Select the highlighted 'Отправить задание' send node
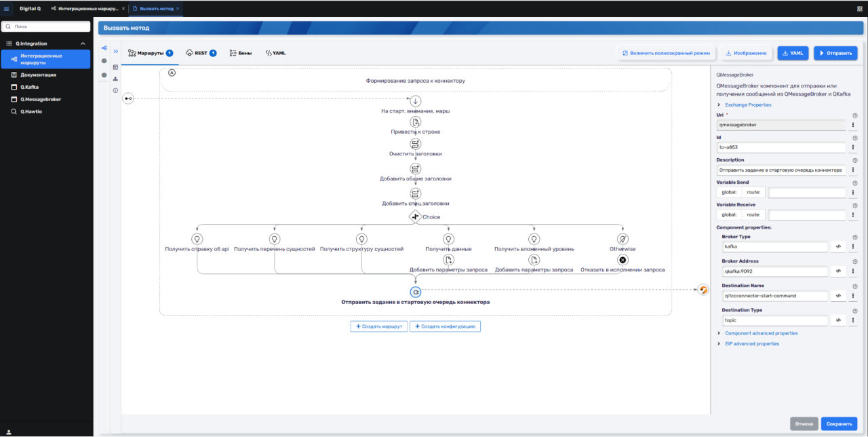Screen dimensions: 868x437 [416, 292]
